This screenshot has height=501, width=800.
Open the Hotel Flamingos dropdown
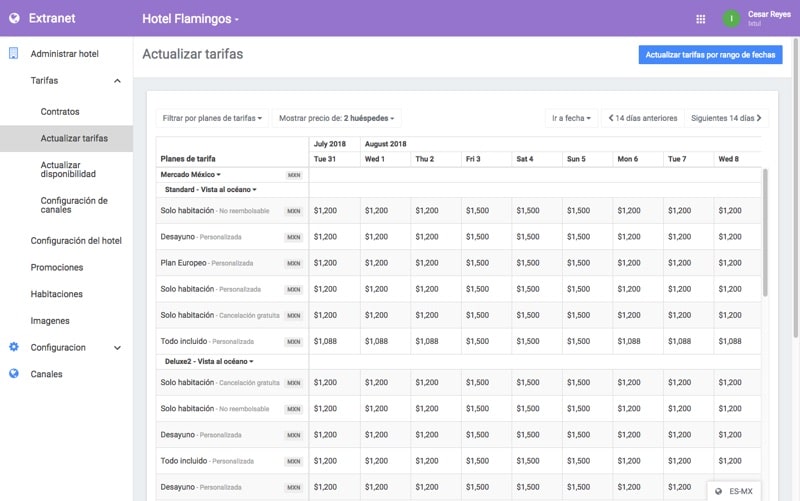tap(190, 19)
